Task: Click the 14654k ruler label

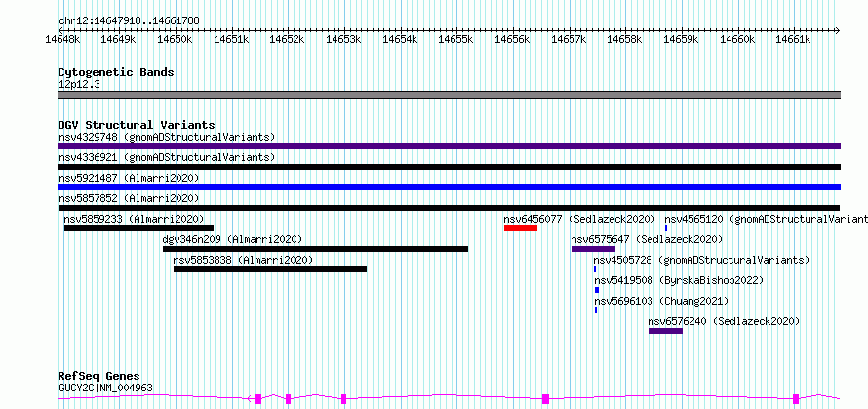Action: click(x=400, y=39)
